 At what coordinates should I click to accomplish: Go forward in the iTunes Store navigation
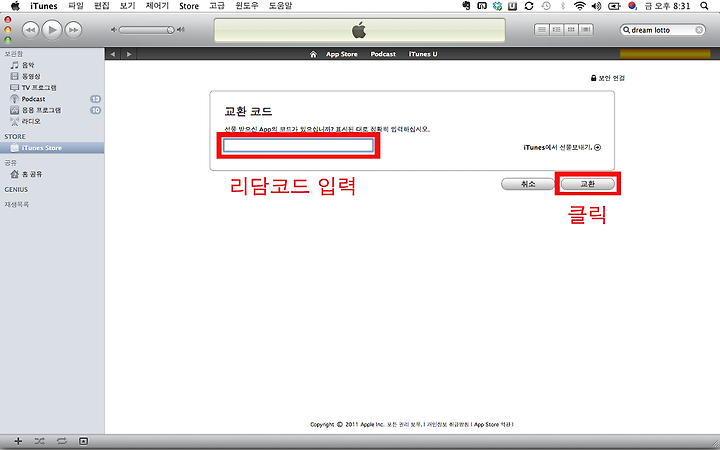click(x=129, y=54)
